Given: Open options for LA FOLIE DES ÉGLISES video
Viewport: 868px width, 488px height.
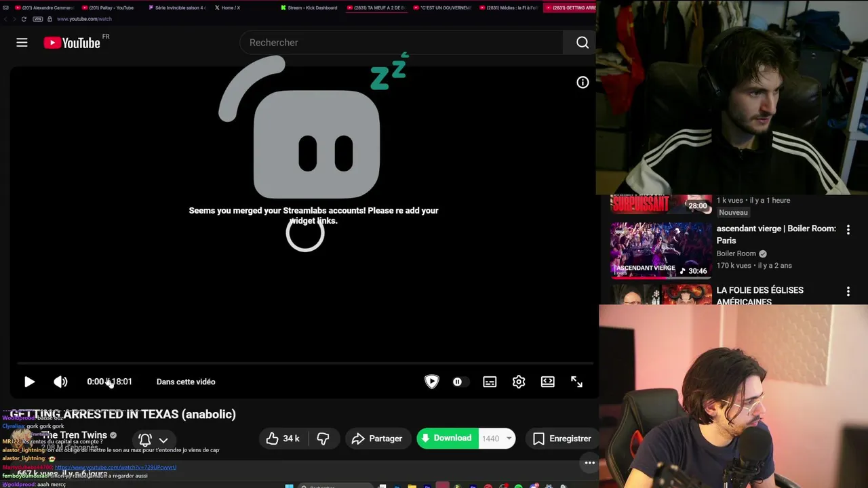Looking at the screenshot, I should 848,291.
